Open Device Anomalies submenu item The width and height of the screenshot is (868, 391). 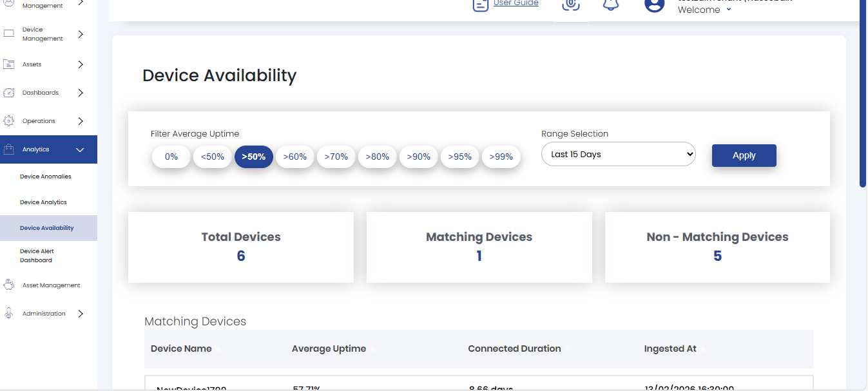46,176
